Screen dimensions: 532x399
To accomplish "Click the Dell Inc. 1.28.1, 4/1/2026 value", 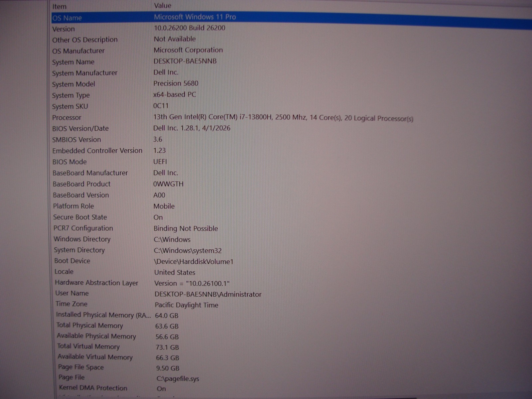I will pyautogui.click(x=192, y=128).
